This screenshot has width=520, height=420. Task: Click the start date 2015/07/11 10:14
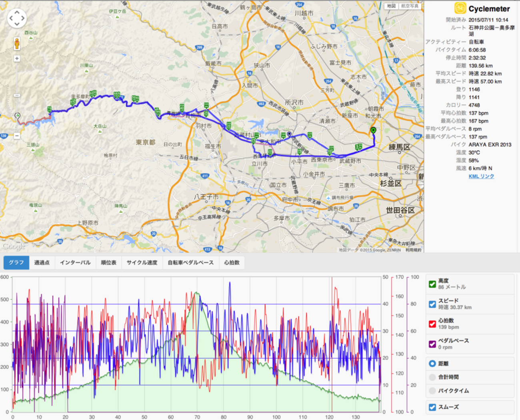(x=488, y=20)
